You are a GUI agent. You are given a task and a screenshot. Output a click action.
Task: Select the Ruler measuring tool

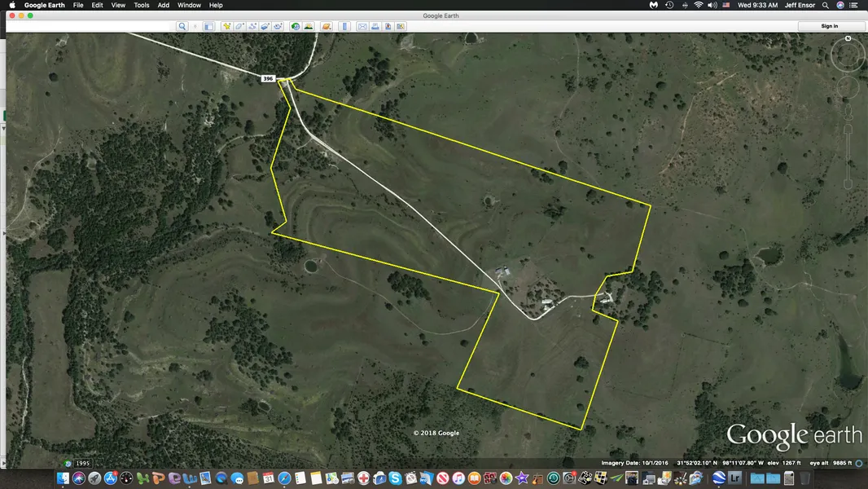click(344, 26)
